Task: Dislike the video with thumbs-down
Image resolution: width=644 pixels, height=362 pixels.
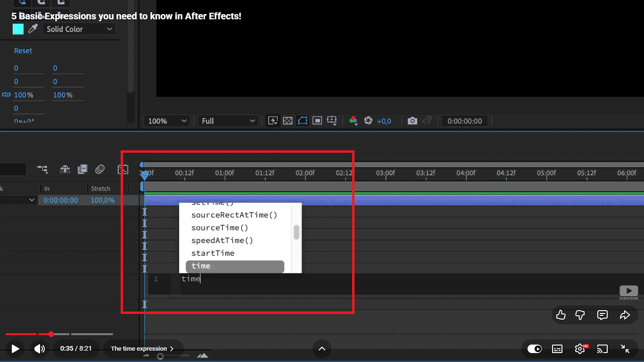Action: 580,315
